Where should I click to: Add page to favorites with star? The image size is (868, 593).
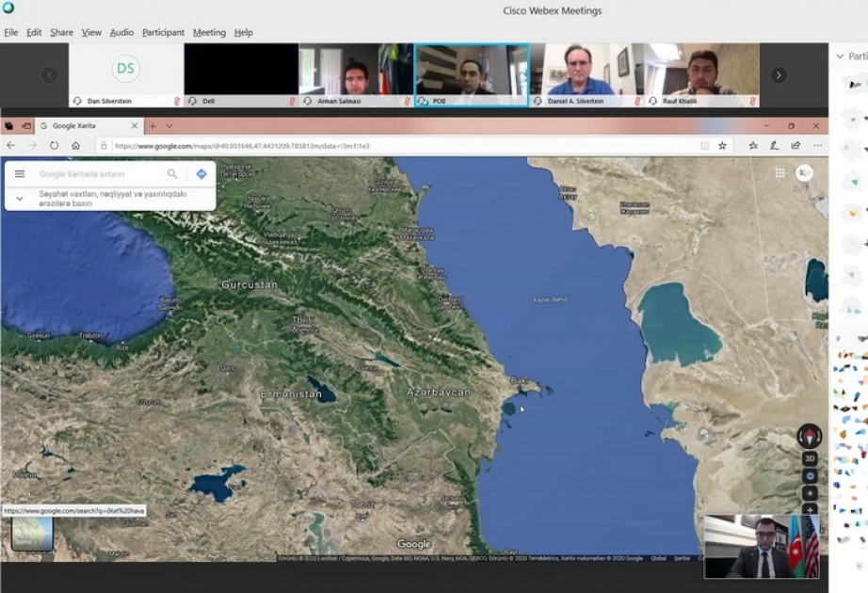[x=722, y=146]
